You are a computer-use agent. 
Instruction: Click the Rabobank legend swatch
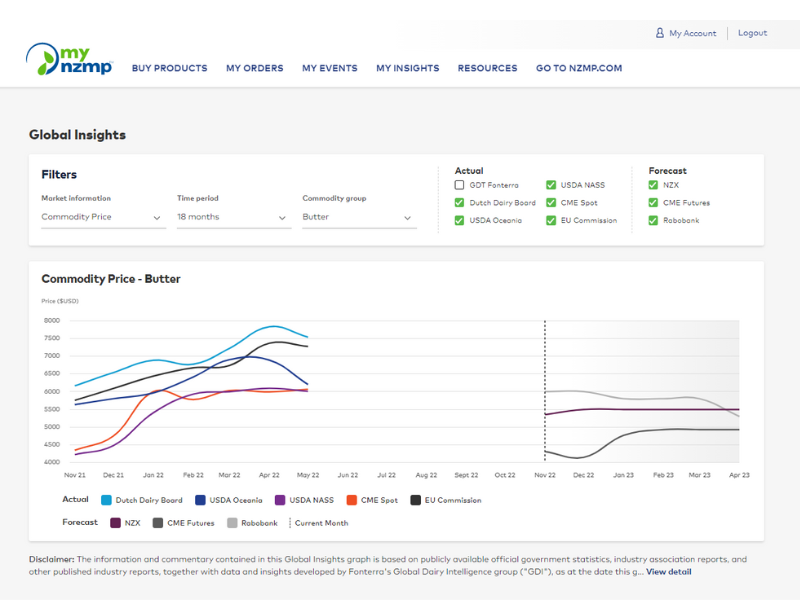point(232,523)
